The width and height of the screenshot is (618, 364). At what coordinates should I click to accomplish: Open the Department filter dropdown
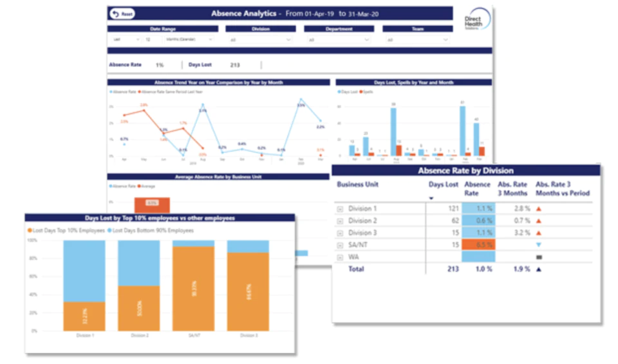click(339, 40)
